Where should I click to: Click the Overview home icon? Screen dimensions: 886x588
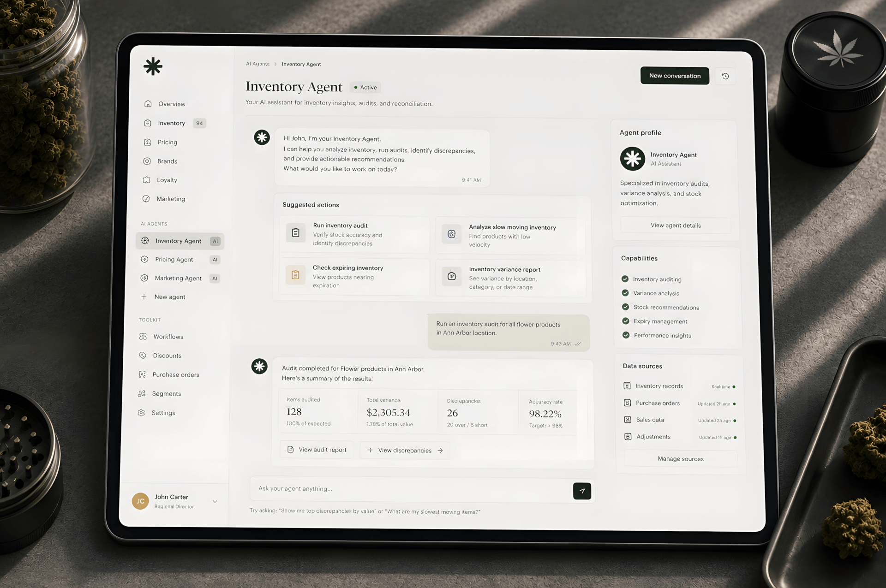(x=148, y=104)
